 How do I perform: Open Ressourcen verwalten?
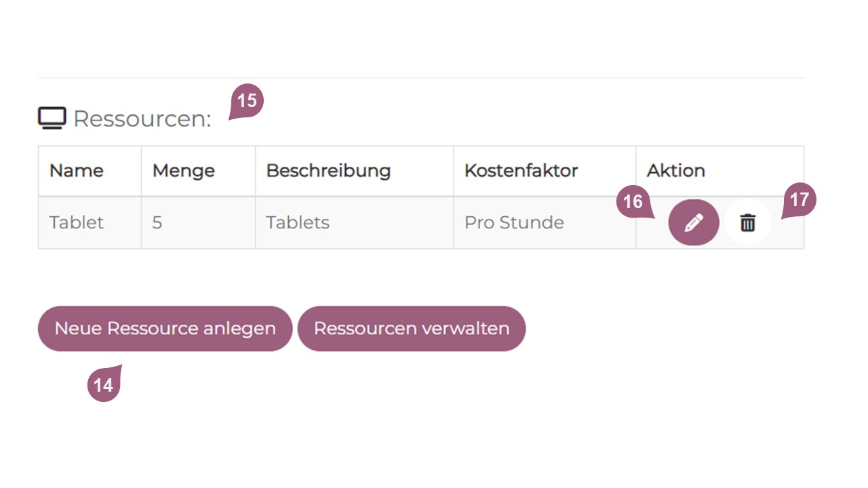click(x=411, y=329)
